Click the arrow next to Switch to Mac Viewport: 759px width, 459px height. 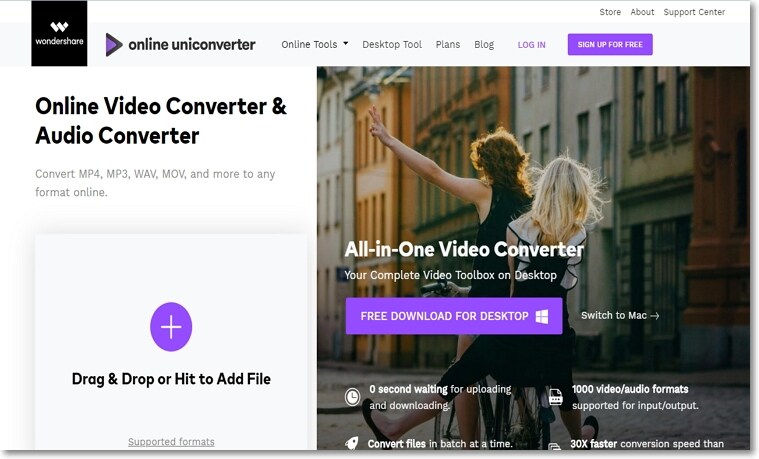pos(654,316)
